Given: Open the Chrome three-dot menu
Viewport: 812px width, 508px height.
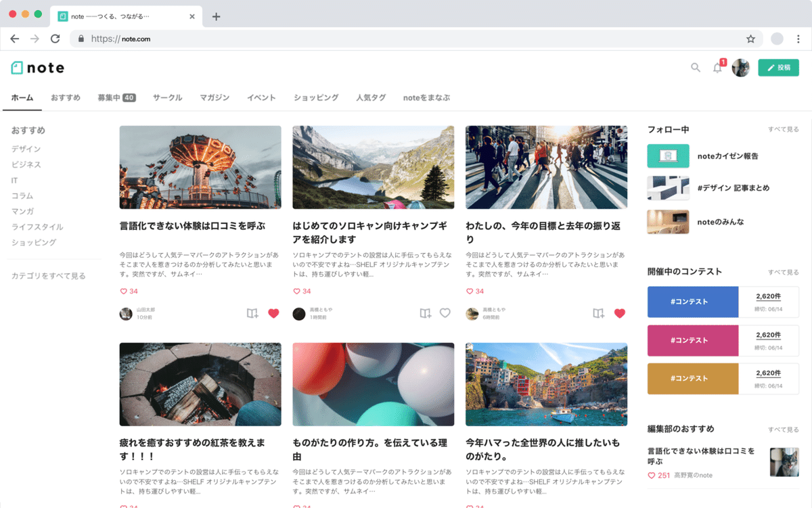Looking at the screenshot, I should coord(798,39).
